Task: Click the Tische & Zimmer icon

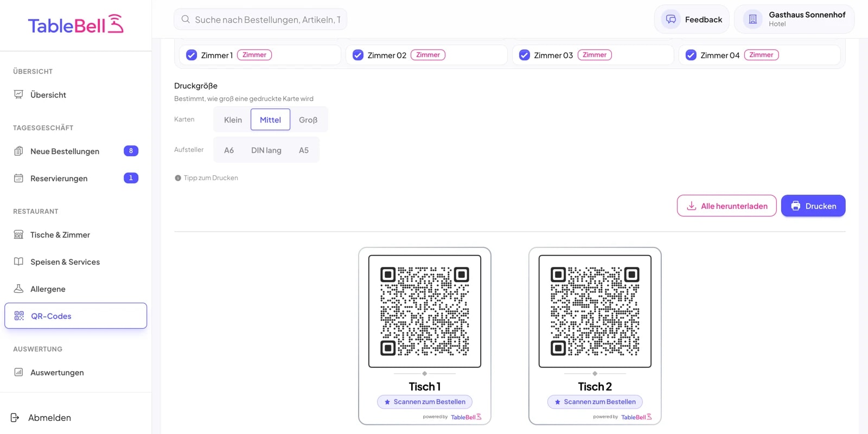Action: coord(18,234)
